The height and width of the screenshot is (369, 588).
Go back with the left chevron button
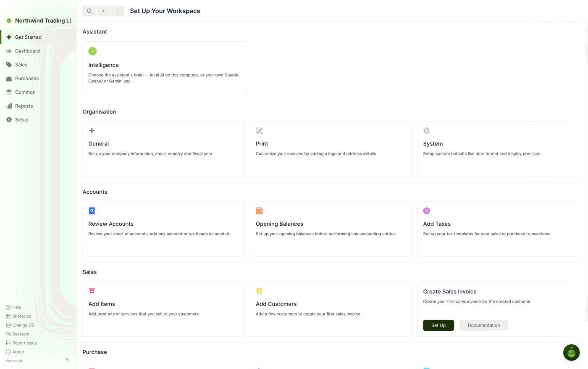click(103, 11)
